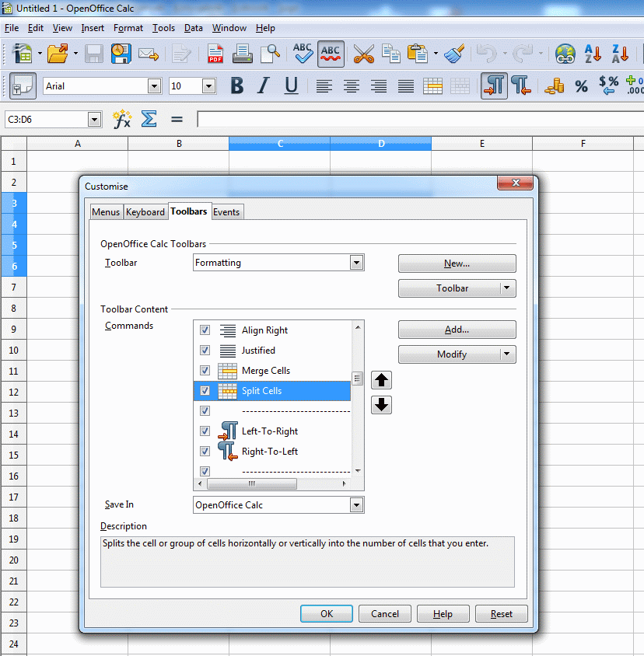Open the Format menu

click(128, 28)
